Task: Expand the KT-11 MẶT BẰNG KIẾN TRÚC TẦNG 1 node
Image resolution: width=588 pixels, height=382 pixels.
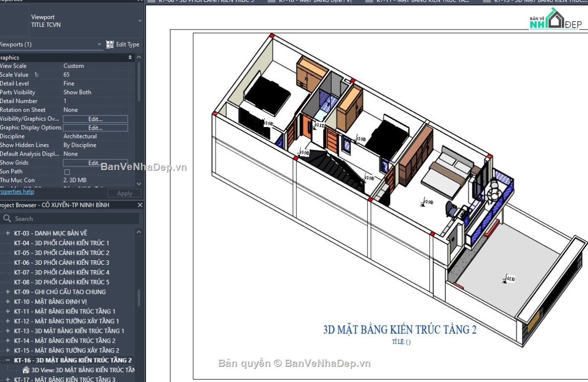Action: [x=8, y=311]
